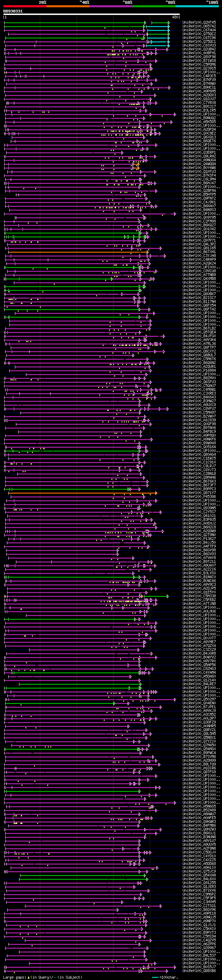
Task: Select the UniRef100_B1N4C0 label
Action: [x=199, y=577]
